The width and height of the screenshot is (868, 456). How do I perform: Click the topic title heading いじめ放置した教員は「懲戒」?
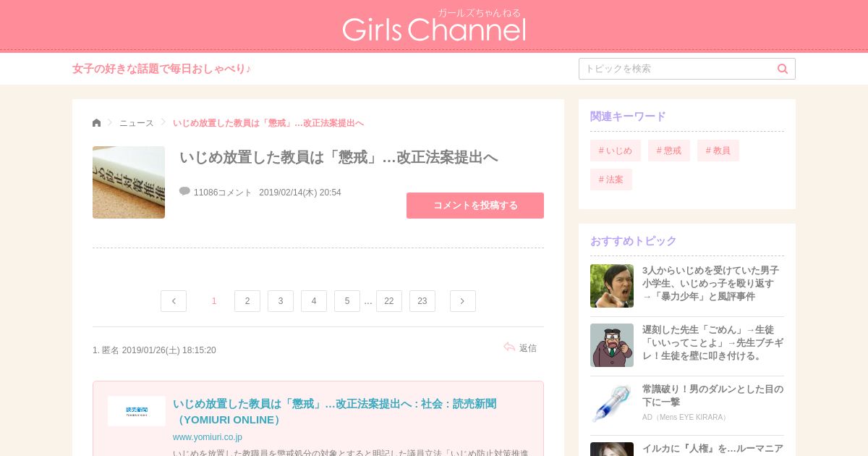[x=339, y=157]
